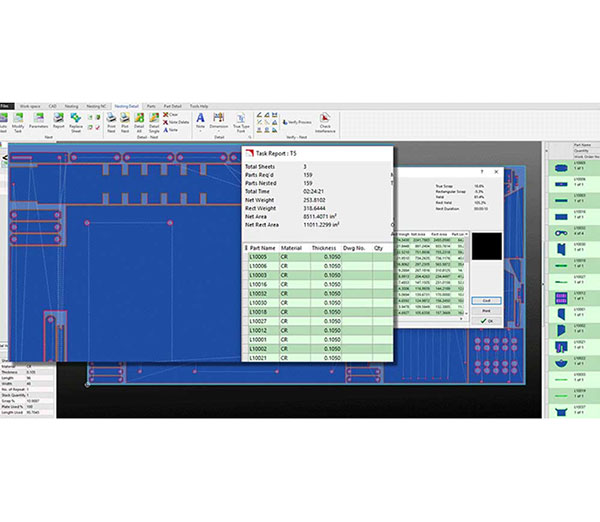600x522 pixels.
Task: Run the Detail Single command
Action: 154,122
